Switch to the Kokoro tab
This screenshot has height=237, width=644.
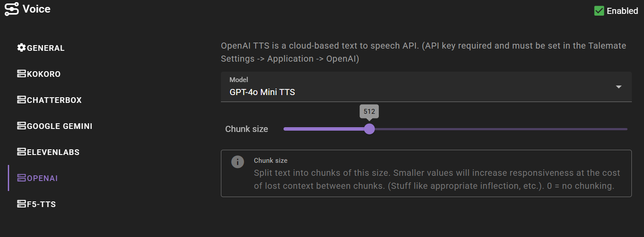coord(39,74)
